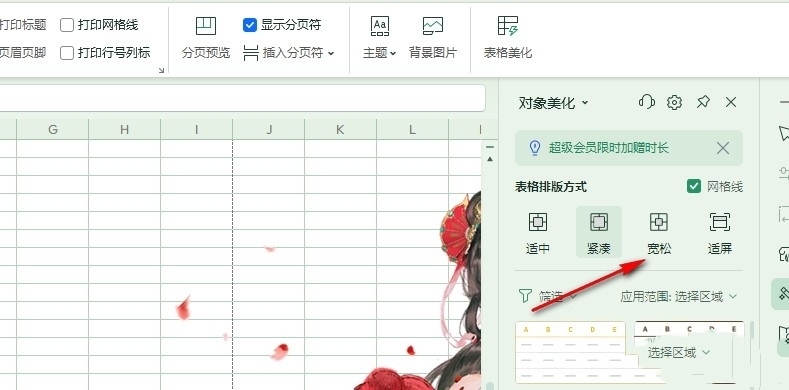Open the floating 选择区域 dropdown
Viewport: 789px width, 390px height.
(679, 352)
